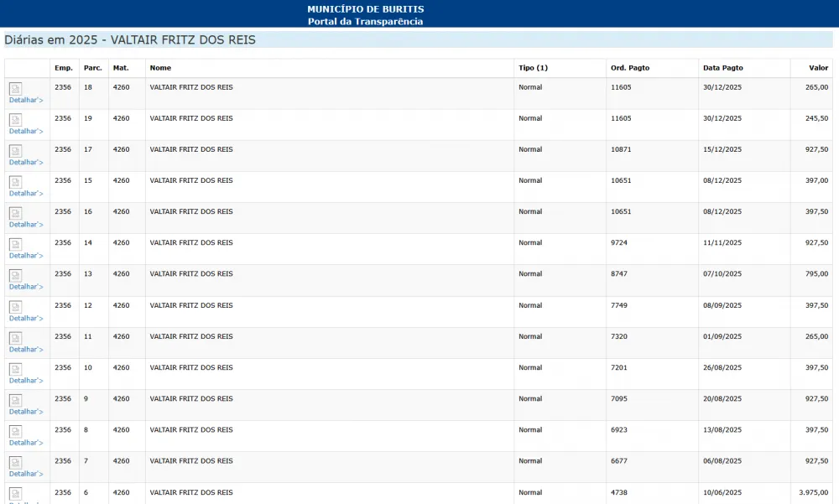Click the document icon for installment 19
The image size is (839, 504).
15,120
